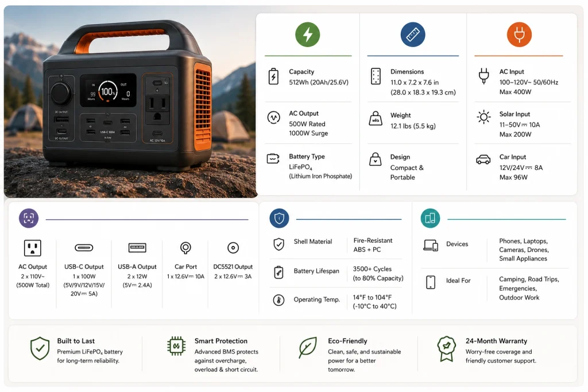Click the "12V/24V 8A" car input value
588x392 pixels.
[x=520, y=168]
